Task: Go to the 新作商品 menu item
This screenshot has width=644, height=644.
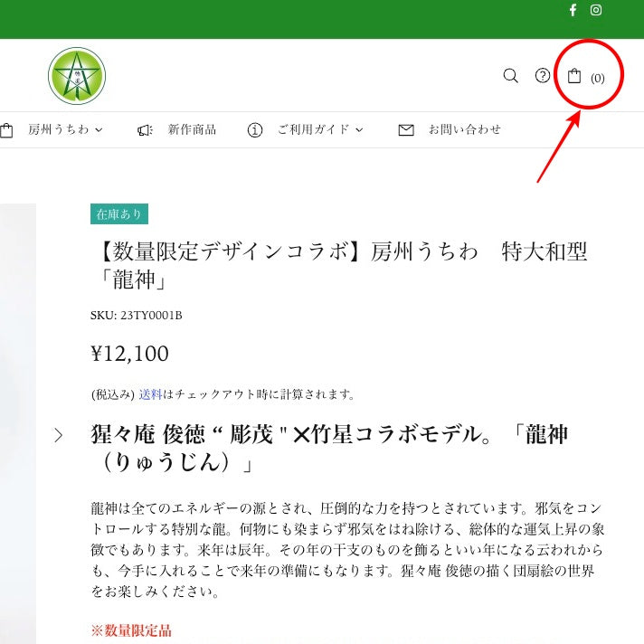Action: (192, 130)
